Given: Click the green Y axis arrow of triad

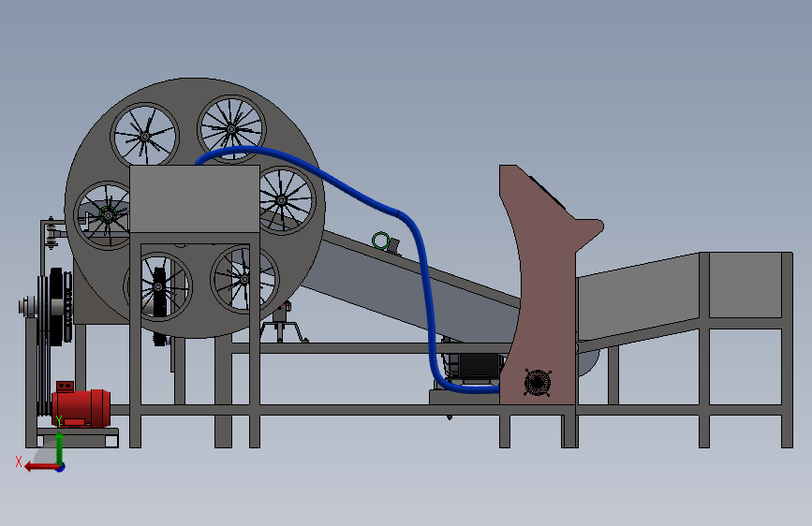Looking at the screenshot, I should pyautogui.click(x=60, y=448).
